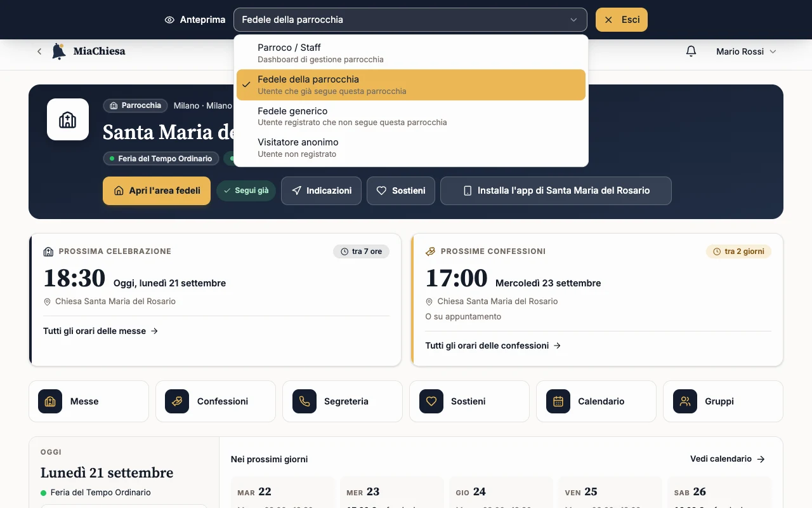Click the eye icon next to Anteprima
This screenshot has width=812, height=508.
coord(169,20)
